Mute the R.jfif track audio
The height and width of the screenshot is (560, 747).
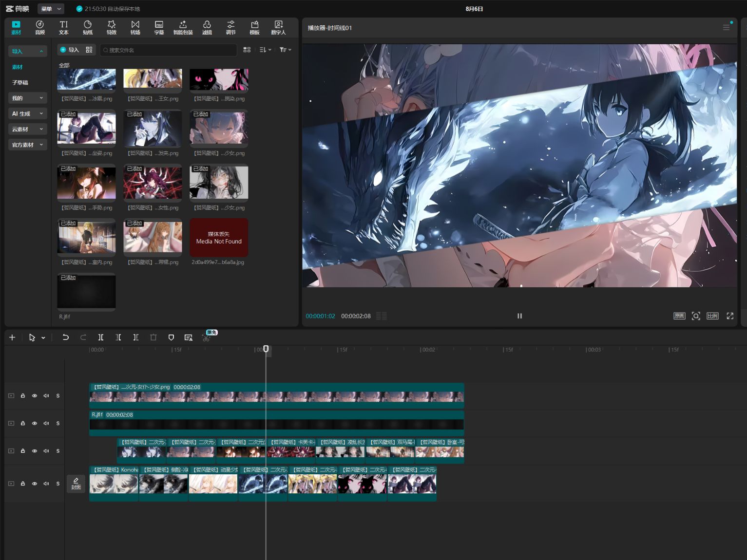click(46, 424)
